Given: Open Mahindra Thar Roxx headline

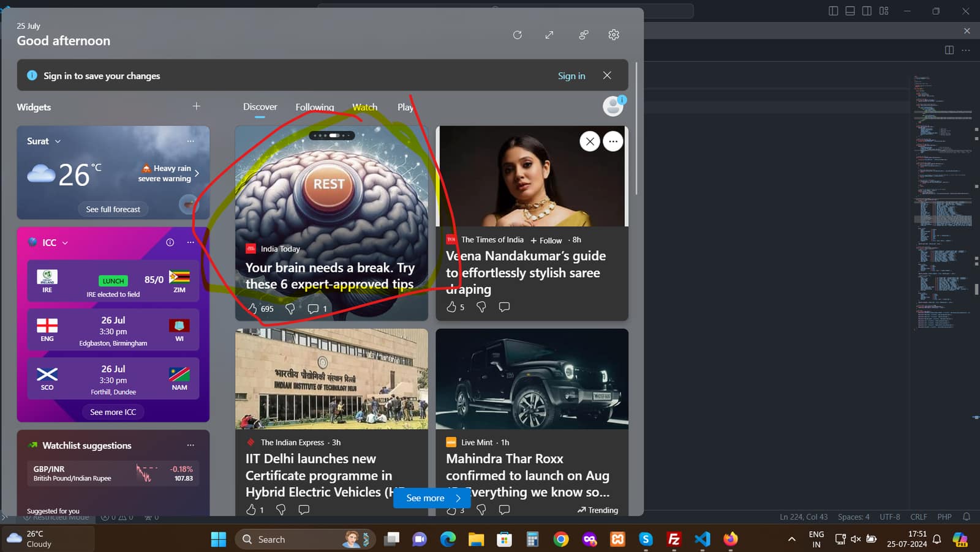Looking at the screenshot, I should (x=528, y=476).
